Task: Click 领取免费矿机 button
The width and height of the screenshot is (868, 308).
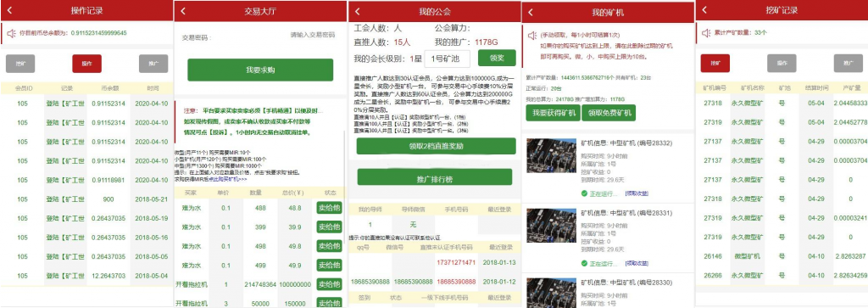Action: [x=609, y=113]
